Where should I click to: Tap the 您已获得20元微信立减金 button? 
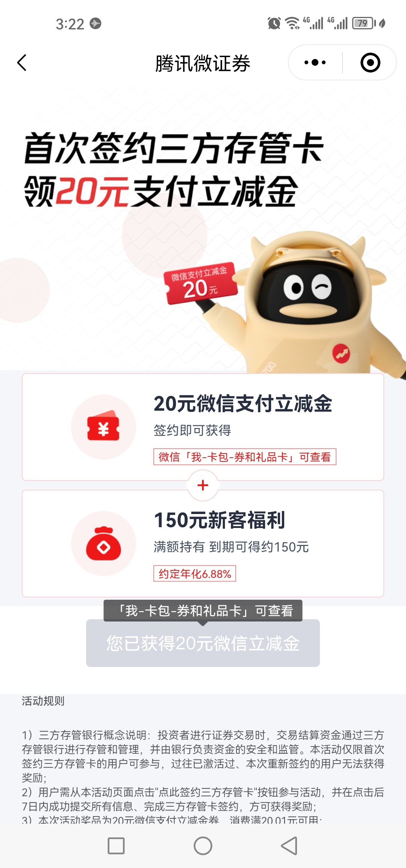pyautogui.click(x=203, y=643)
